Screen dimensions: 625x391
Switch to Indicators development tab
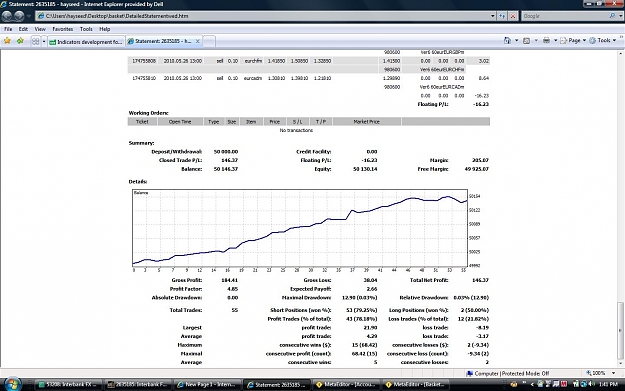click(x=86, y=41)
